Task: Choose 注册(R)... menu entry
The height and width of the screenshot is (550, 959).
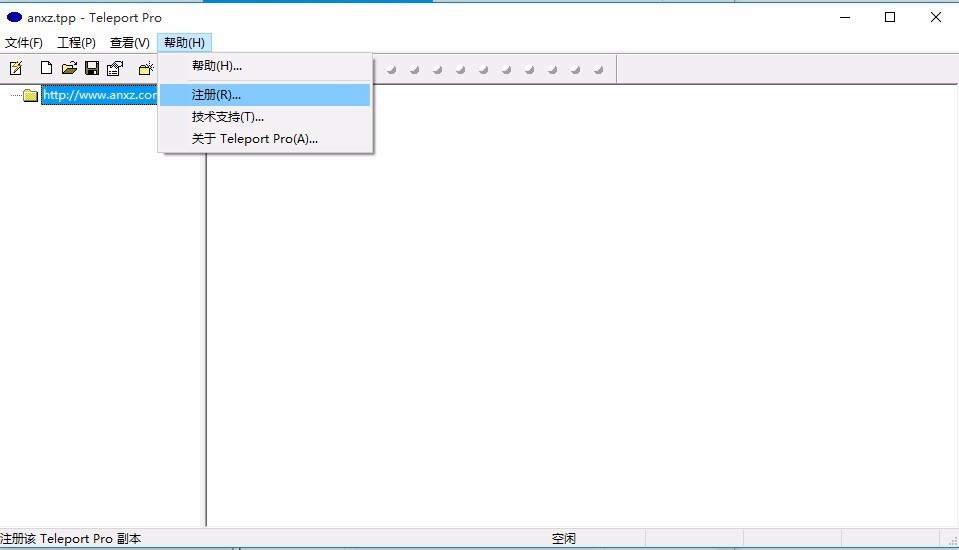Action: click(x=265, y=95)
